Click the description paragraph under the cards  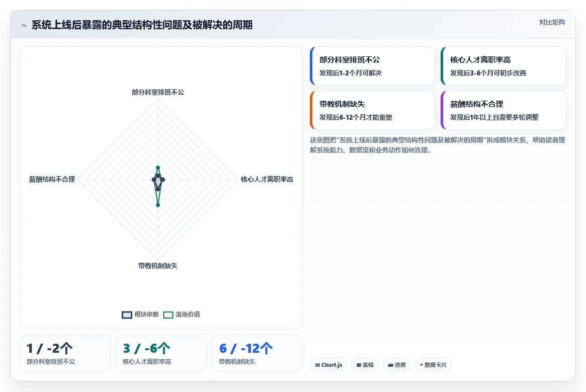(437, 145)
